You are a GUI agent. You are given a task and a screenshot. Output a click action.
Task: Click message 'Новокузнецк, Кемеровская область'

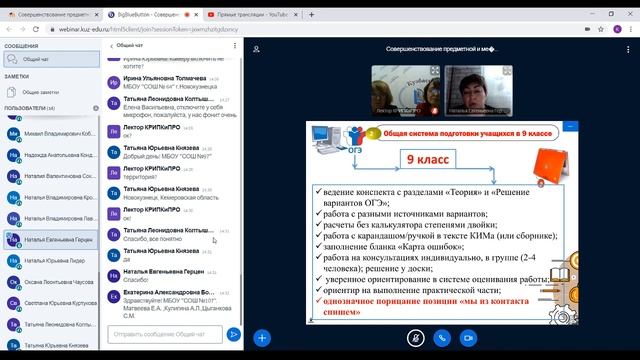(x=171, y=198)
